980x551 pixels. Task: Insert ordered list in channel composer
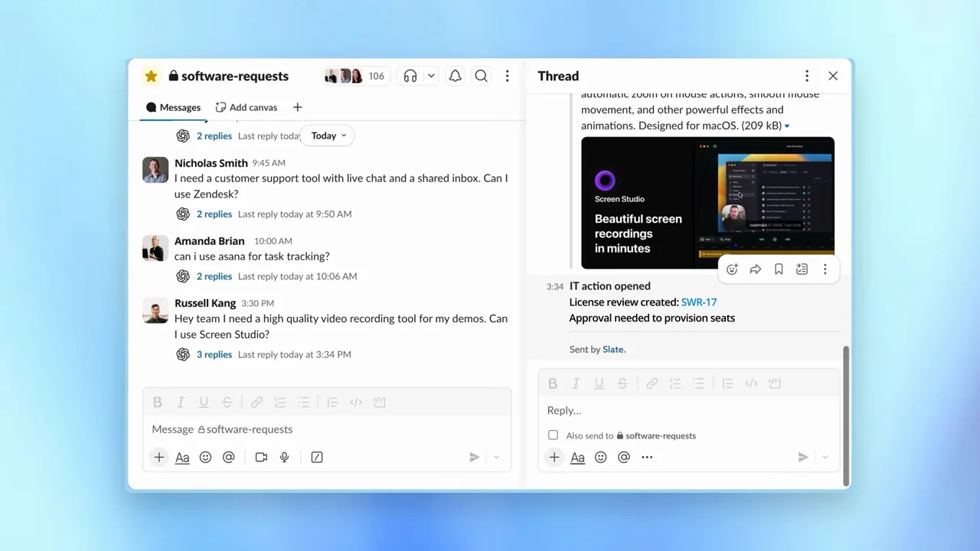tap(280, 402)
